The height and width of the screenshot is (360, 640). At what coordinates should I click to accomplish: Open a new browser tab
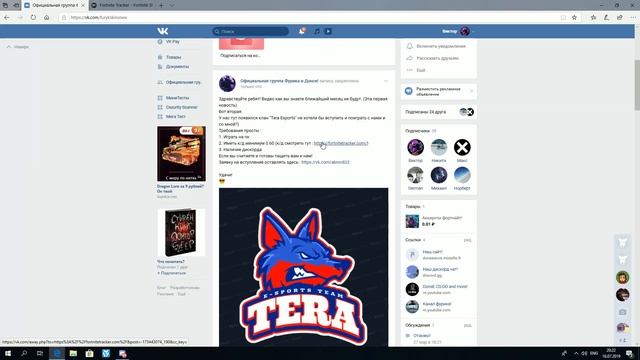pyautogui.click(x=161, y=5)
